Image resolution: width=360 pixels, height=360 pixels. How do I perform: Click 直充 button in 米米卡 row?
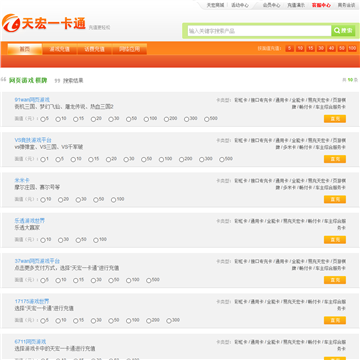tap(335, 200)
